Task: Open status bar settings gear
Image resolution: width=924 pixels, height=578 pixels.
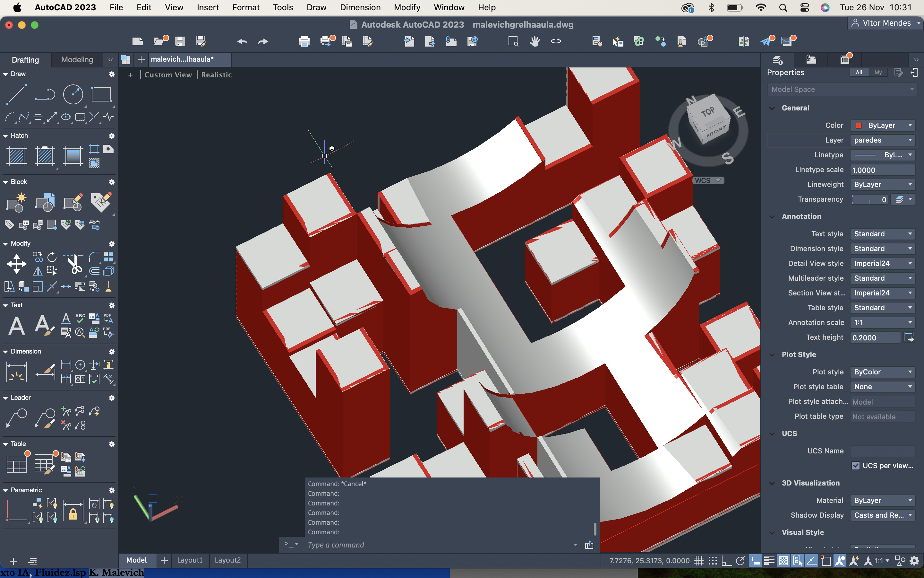Action: coord(914,560)
